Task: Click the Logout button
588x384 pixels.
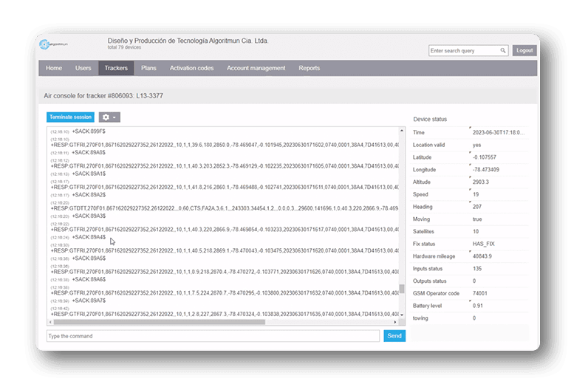Action: point(524,50)
